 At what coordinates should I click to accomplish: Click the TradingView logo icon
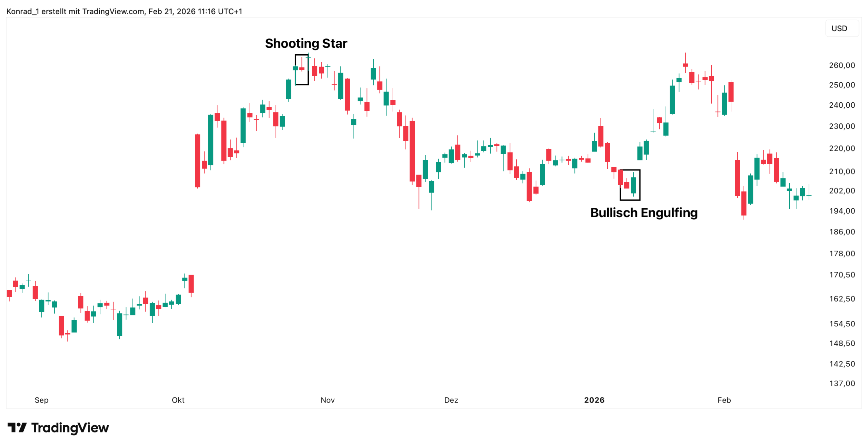point(17,427)
